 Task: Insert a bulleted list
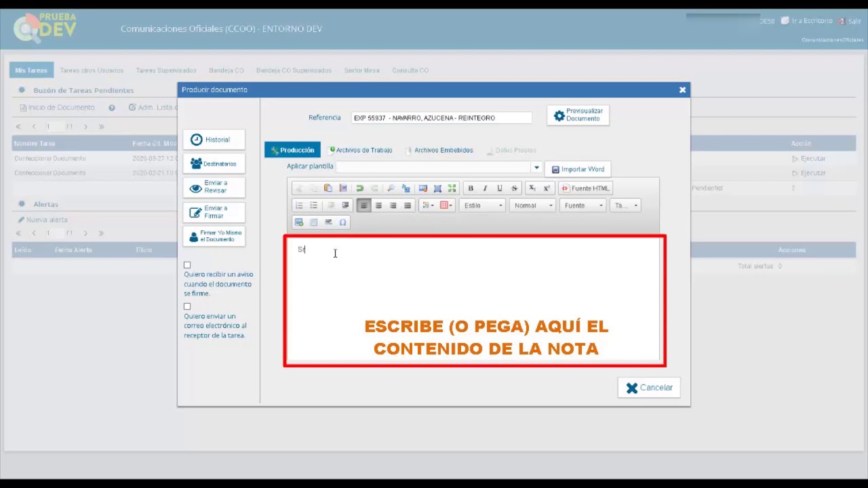click(313, 205)
